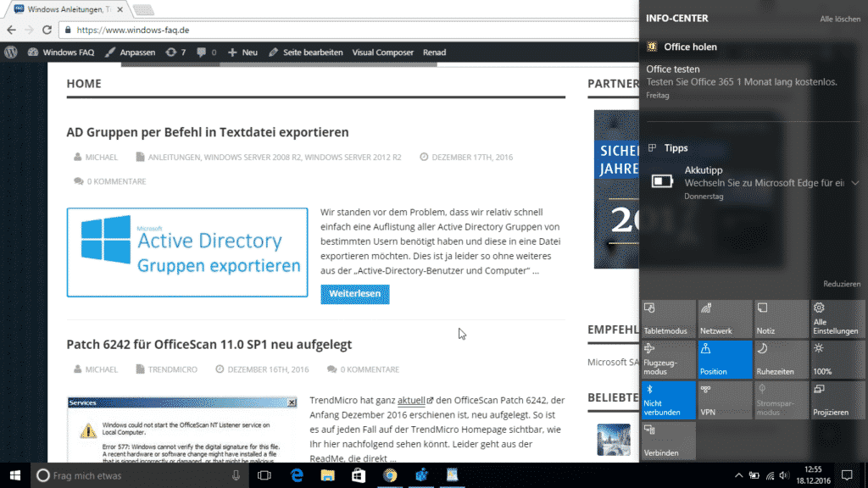Toggle the Position tile off
Viewport: 868px width, 488px height.
(x=725, y=359)
